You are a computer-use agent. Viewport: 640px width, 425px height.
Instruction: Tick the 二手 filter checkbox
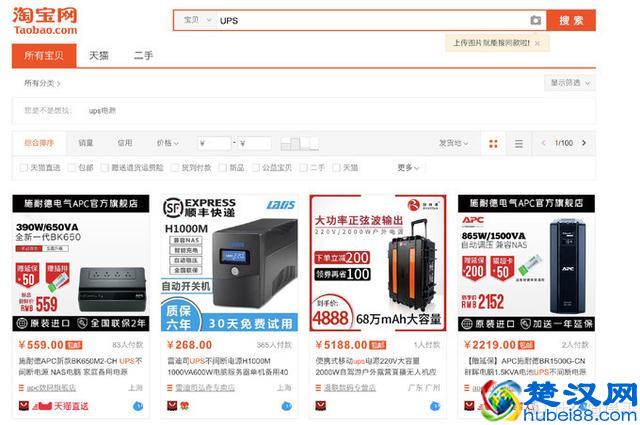click(x=303, y=168)
